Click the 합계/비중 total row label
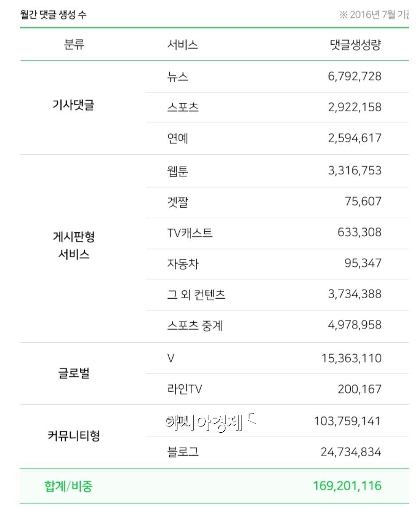 click(x=68, y=486)
